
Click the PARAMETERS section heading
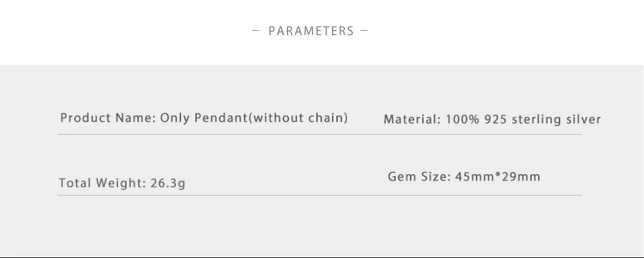(311, 31)
